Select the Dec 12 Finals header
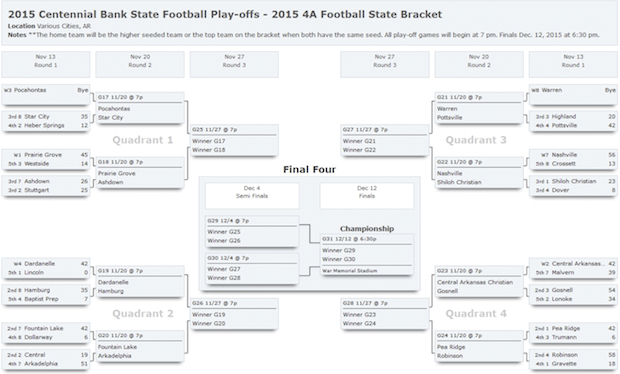 pos(367,196)
